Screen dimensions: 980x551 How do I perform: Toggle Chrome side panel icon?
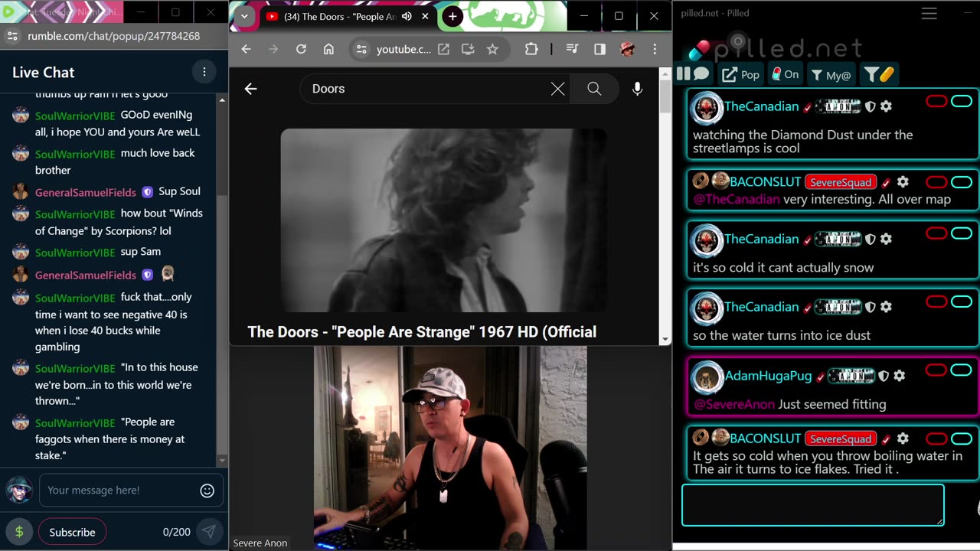point(599,49)
